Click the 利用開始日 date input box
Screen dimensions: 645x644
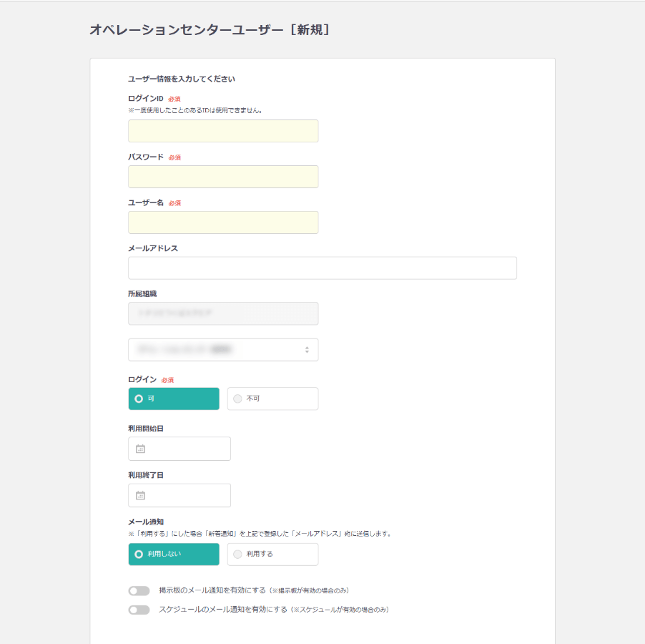pyautogui.click(x=179, y=449)
